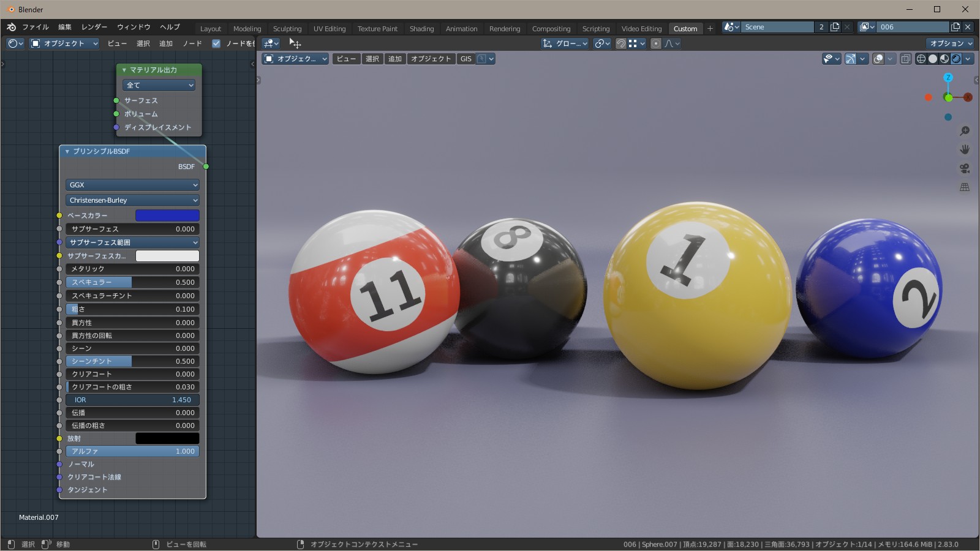Switch to the UV Editing workspace tab
Viewport: 980px width, 551px height.
[x=330, y=29]
